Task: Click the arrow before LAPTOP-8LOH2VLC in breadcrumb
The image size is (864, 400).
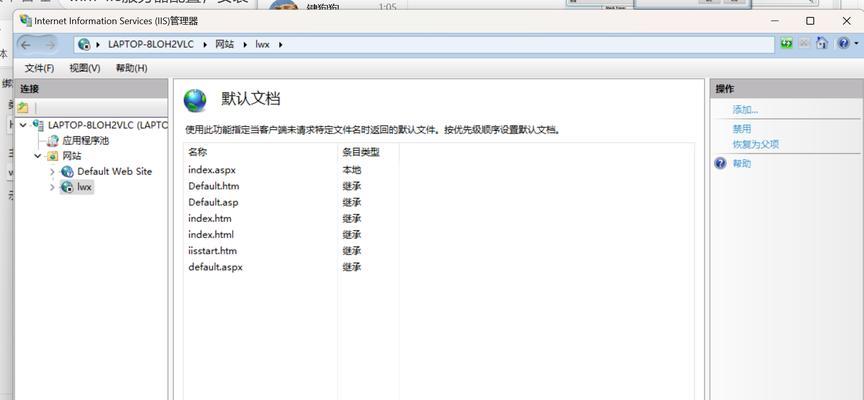Action: 98,45
